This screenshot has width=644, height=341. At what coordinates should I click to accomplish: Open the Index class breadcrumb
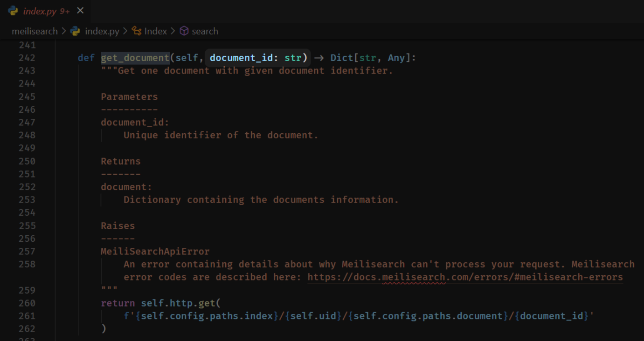pos(155,31)
